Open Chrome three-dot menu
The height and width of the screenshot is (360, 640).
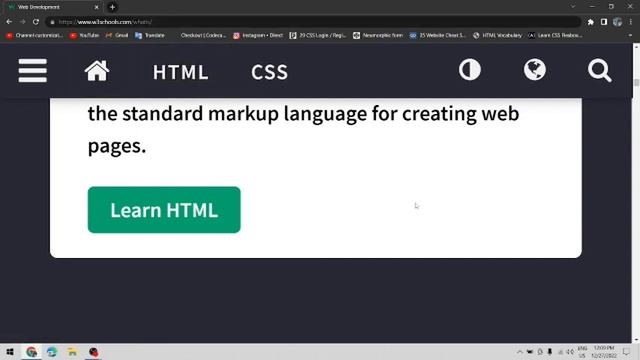631,22
